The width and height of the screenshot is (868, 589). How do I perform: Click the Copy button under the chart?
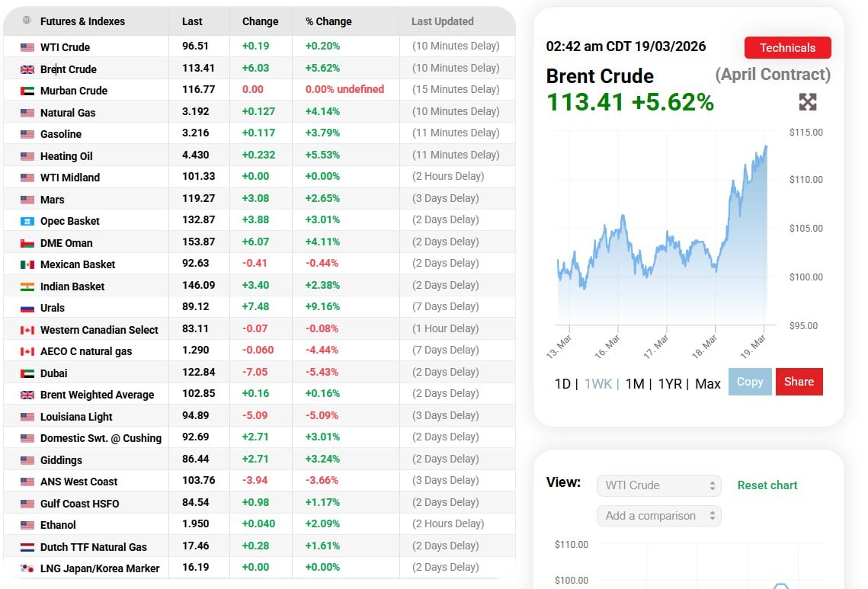750,382
